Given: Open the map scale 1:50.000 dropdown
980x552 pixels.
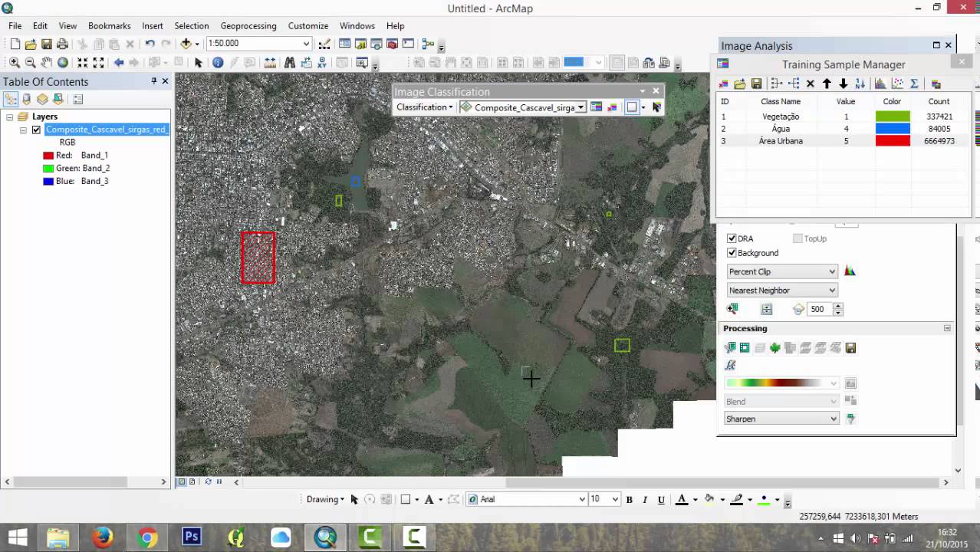Looking at the screenshot, I should (306, 44).
